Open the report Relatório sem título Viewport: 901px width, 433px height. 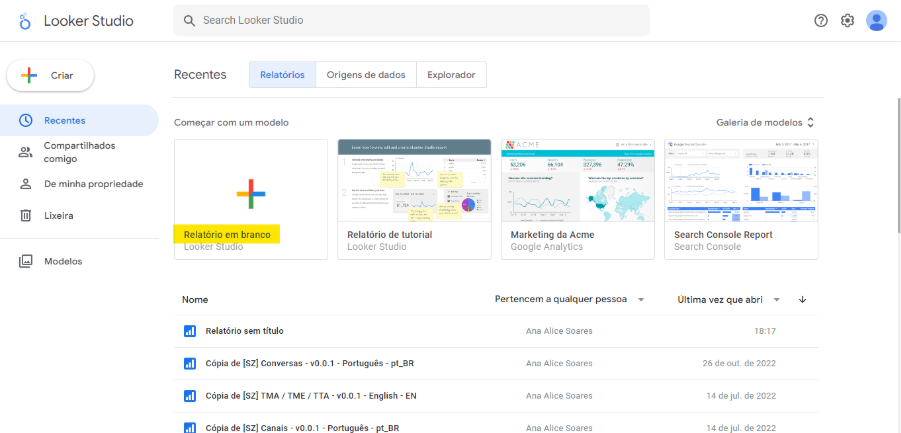coord(496,331)
